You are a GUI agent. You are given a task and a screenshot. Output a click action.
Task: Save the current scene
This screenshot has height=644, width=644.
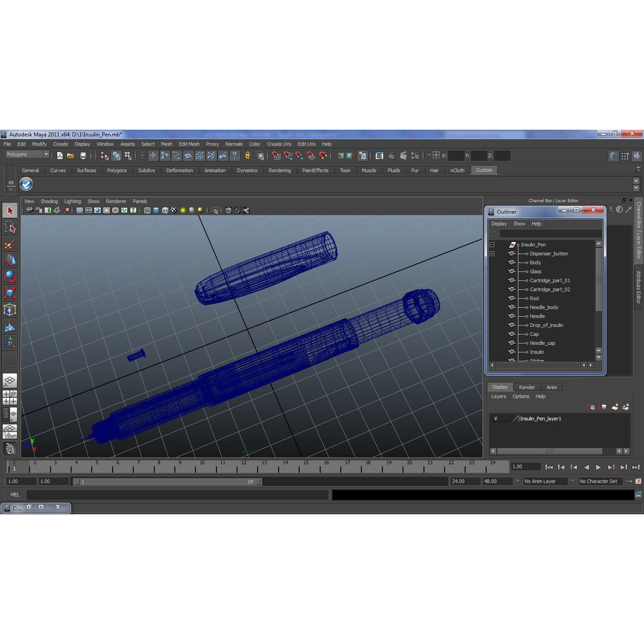point(83,156)
